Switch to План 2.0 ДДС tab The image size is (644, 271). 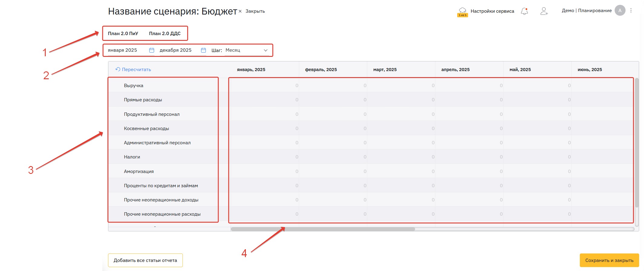pyautogui.click(x=165, y=34)
